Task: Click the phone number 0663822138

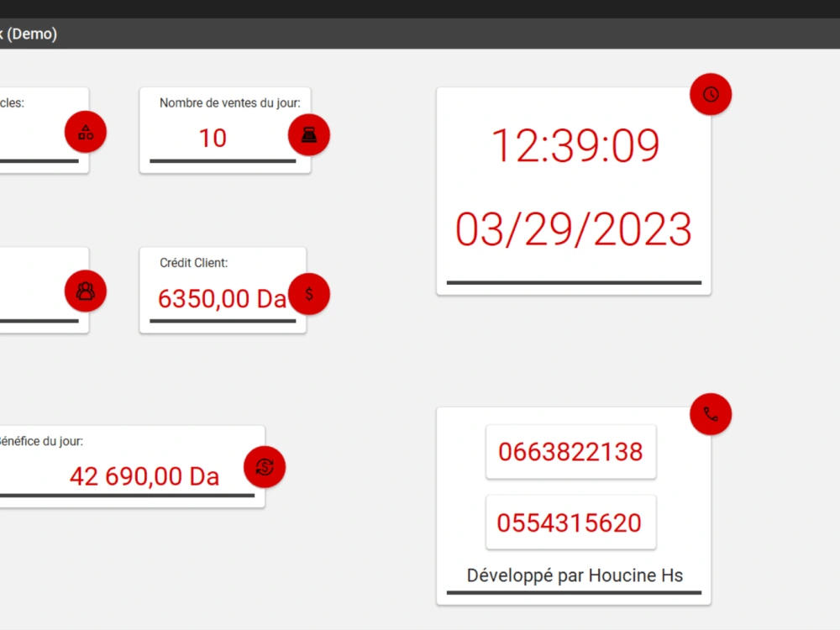Action: pyautogui.click(x=570, y=452)
